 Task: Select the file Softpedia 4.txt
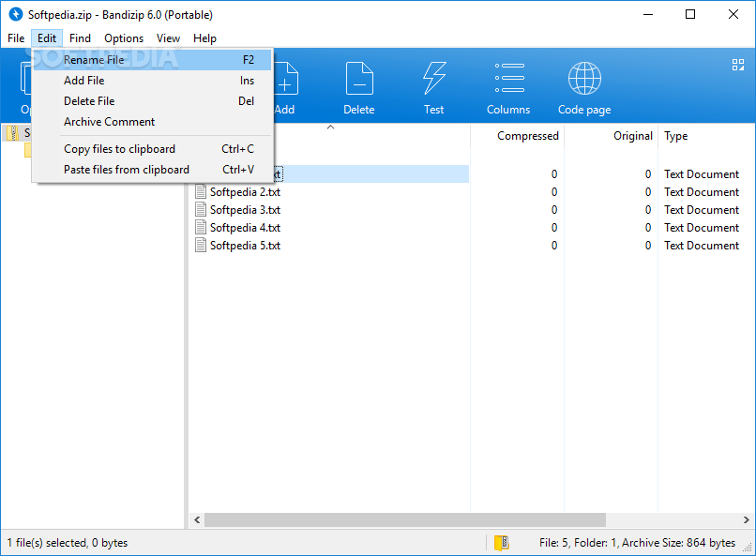(245, 228)
